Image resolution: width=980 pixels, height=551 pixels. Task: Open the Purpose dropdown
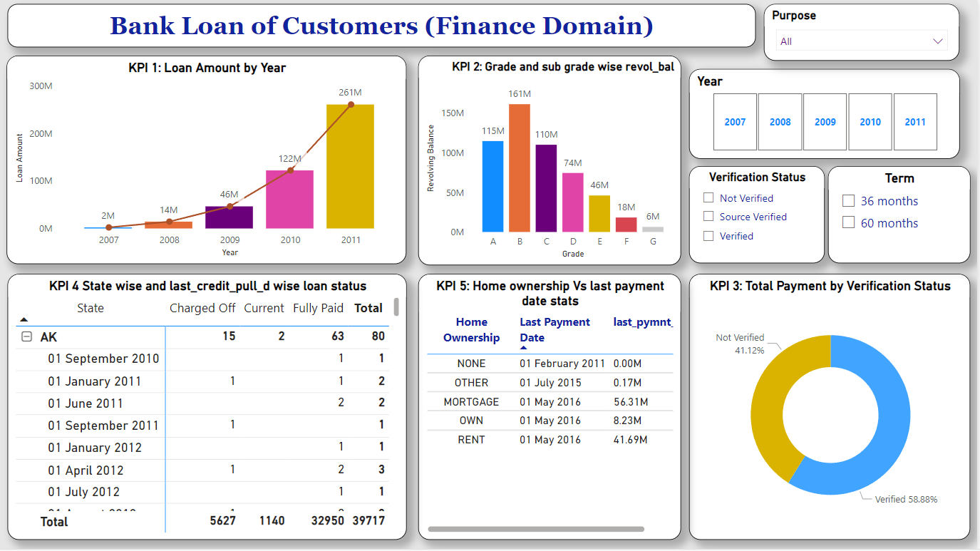click(x=861, y=41)
